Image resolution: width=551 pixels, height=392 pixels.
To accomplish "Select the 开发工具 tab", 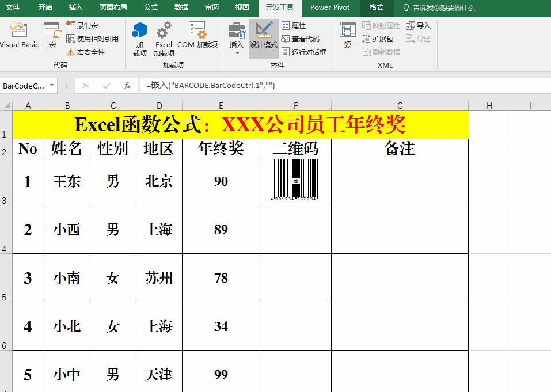I will [x=280, y=7].
